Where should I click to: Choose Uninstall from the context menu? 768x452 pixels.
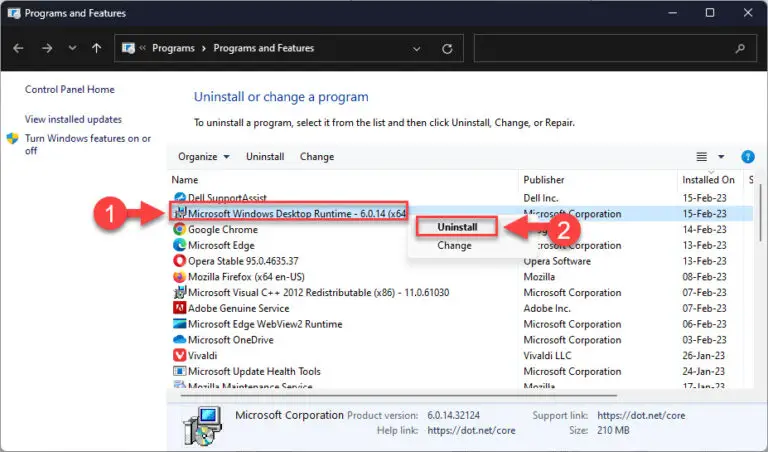[457, 227]
